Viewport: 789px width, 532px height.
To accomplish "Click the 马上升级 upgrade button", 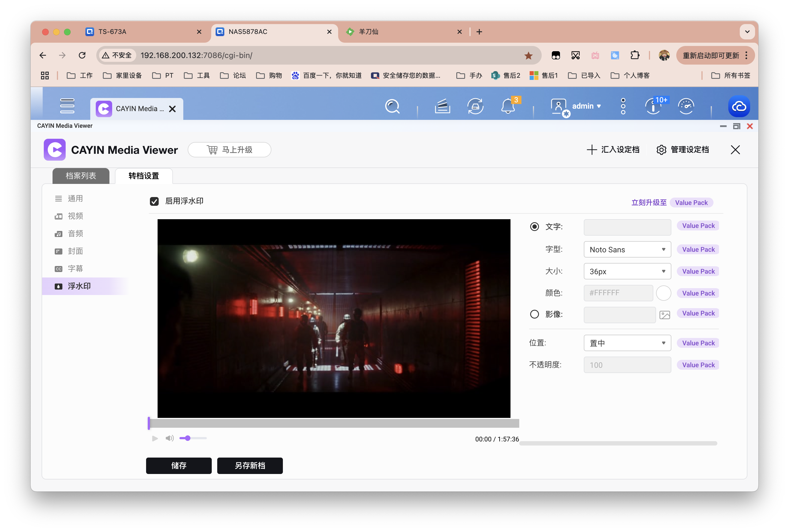I will (x=229, y=150).
